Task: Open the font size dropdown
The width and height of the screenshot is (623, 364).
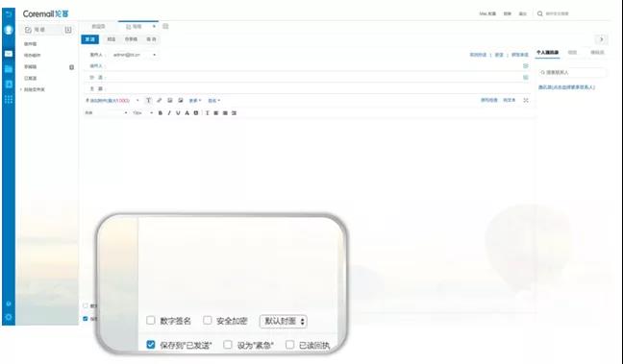Action: 142,113
